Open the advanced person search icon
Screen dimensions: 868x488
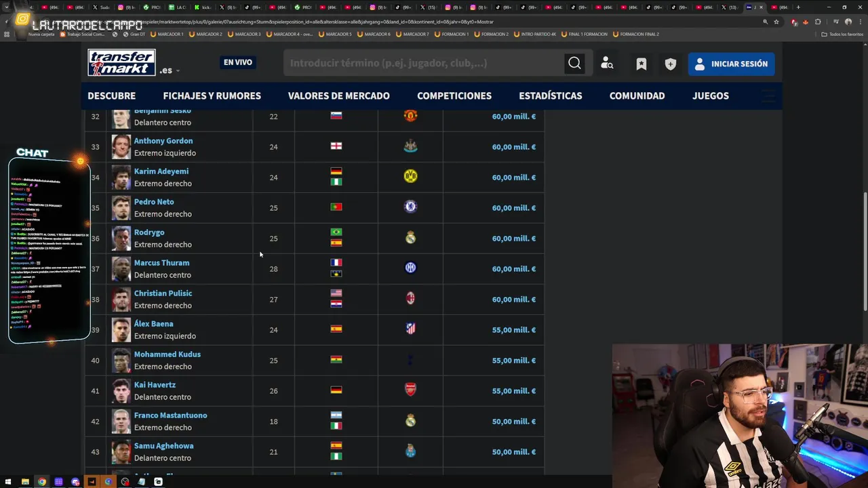[x=608, y=64]
